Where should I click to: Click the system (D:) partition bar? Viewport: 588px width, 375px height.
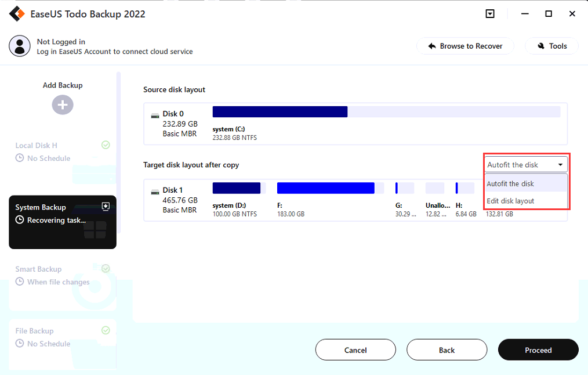pos(239,188)
